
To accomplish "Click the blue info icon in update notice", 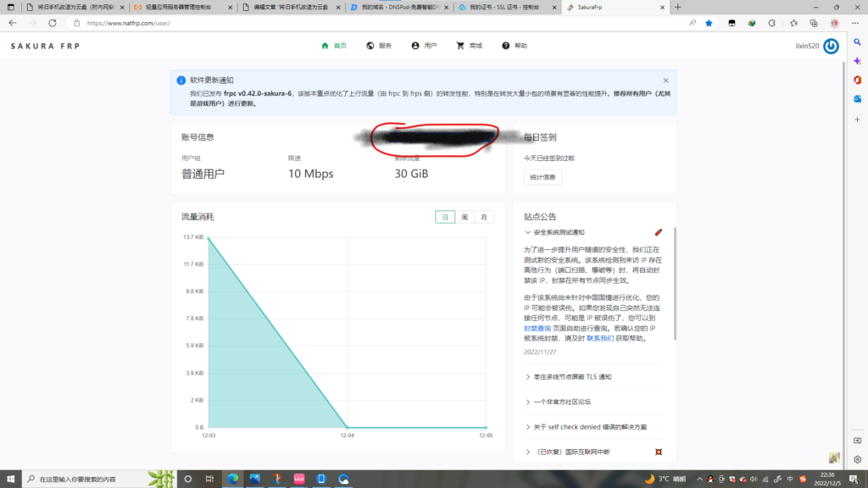I will (x=181, y=80).
